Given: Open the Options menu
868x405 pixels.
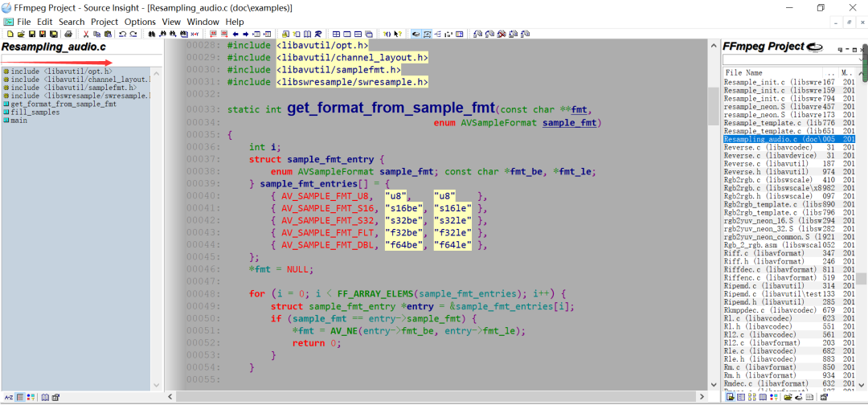Looking at the screenshot, I should click(x=140, y=22).
